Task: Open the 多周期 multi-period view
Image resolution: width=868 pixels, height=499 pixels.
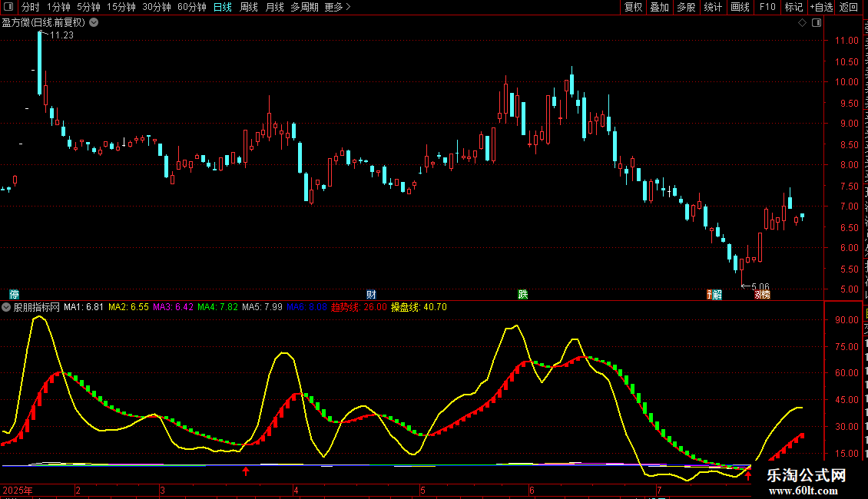Action: click(x=304, y=7)
